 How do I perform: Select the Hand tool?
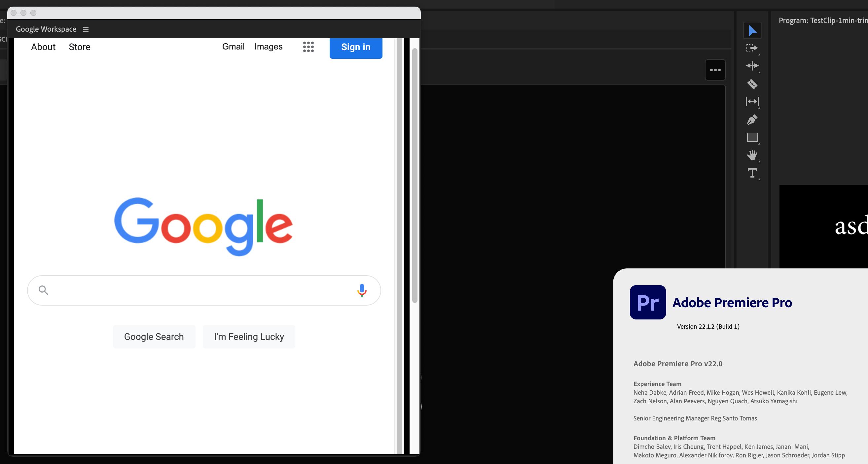[x=752, y=155]
